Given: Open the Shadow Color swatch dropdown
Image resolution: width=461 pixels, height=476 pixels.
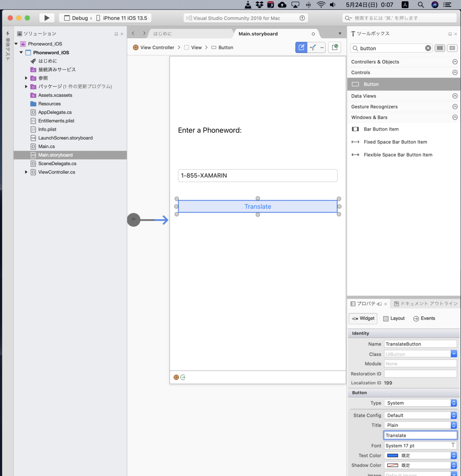Looking at the screenshot, I should tap(420, 465).
